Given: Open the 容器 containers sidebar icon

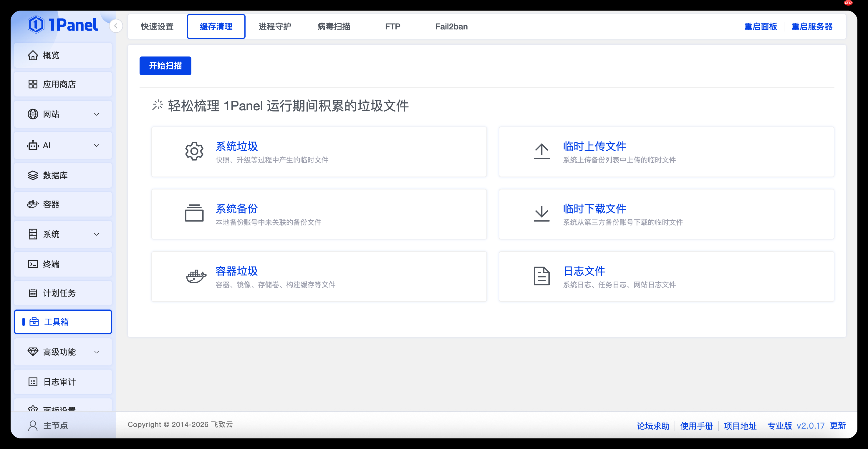Looking at the screenshot, I should point(32,204).
